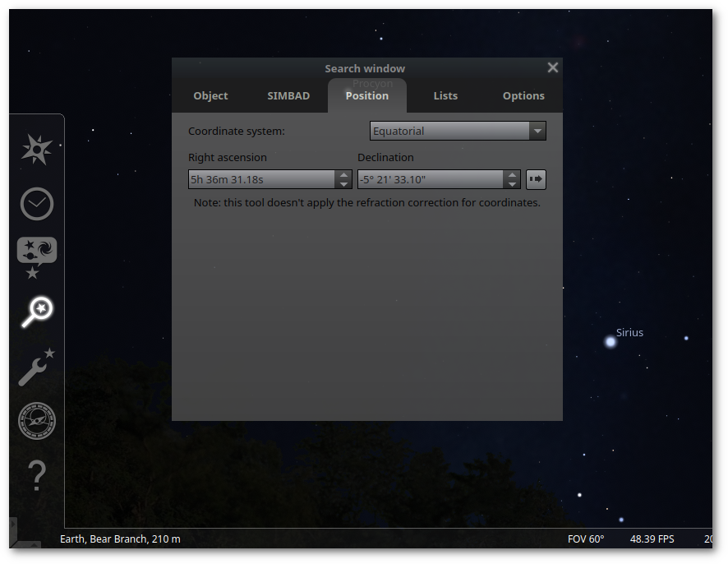Switch to the SIMBAD tab
Screen dimensions: 728x564
tap(288, 95)
